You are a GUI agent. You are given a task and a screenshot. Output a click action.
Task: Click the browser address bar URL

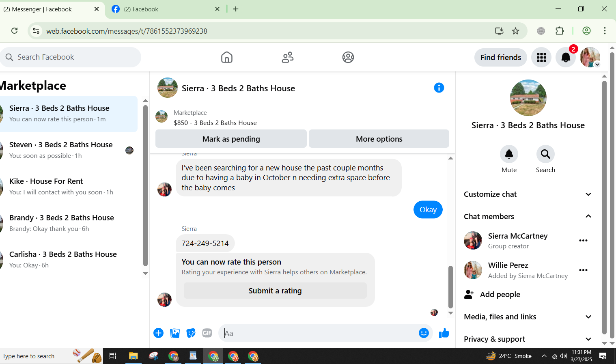[127, 31]
